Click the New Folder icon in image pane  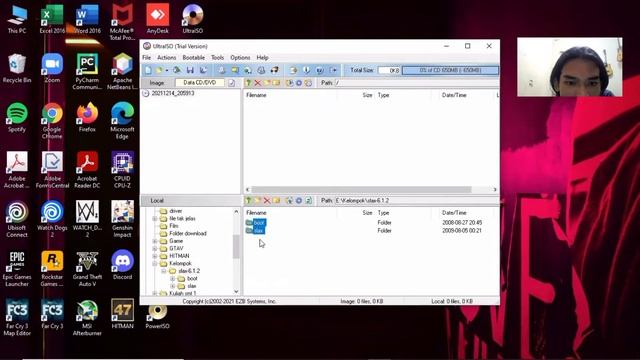click(x=267, y=83)
